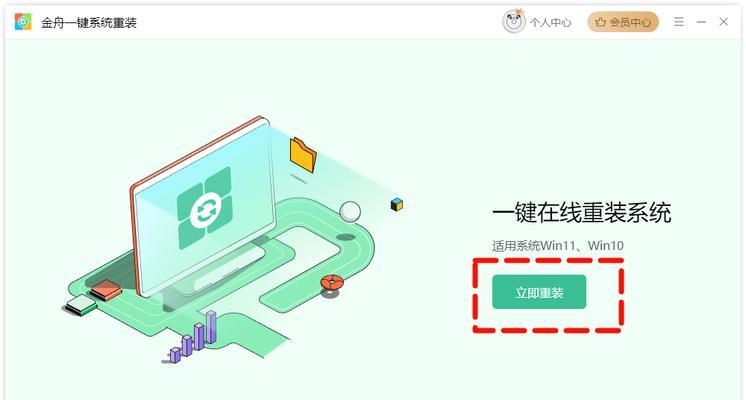
Task: Click the purple bar chart graphic
Action: tap(194, 337)
